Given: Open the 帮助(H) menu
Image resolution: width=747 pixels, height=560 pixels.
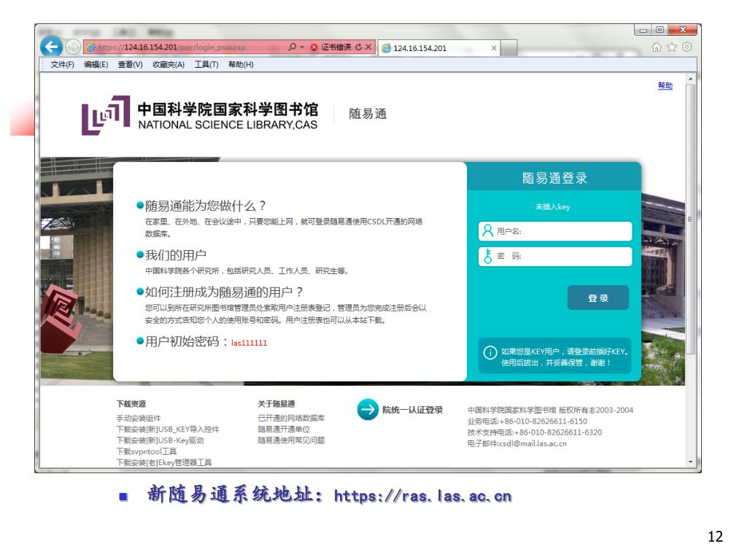Looking at the screenshot, I should point(241,65).
